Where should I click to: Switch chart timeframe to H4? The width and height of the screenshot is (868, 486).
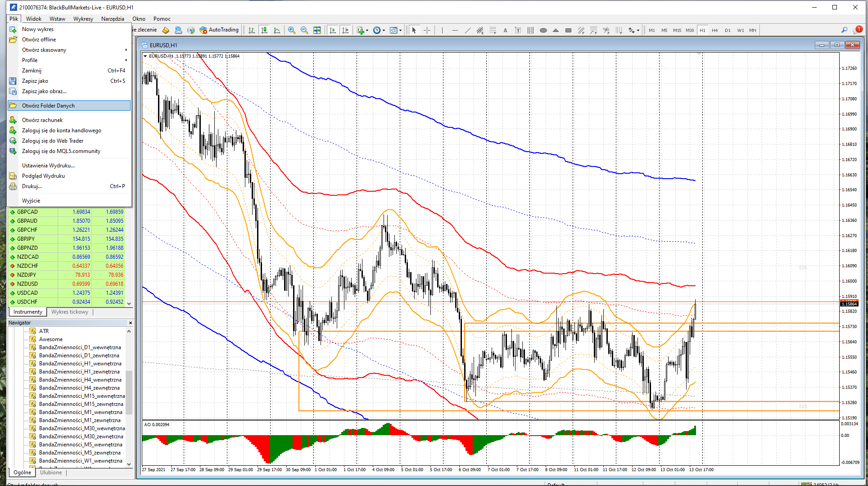(714, 30)
